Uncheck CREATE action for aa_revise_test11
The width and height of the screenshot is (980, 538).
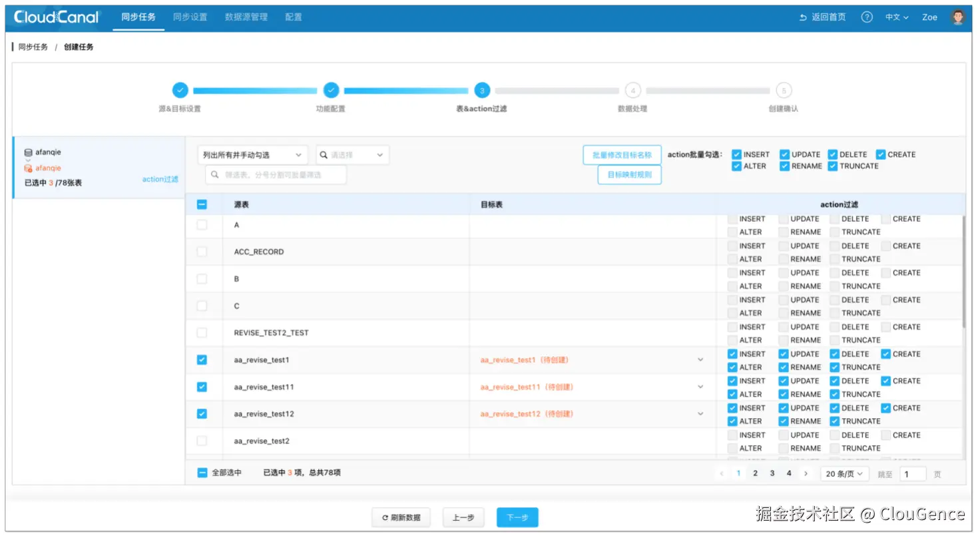click(x=885, y=381)
